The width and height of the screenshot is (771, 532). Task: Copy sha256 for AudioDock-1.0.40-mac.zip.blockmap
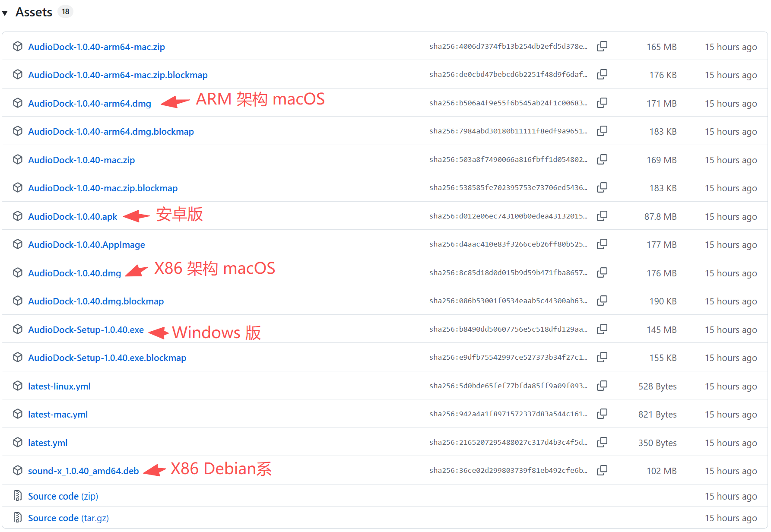tap(602, 188)
